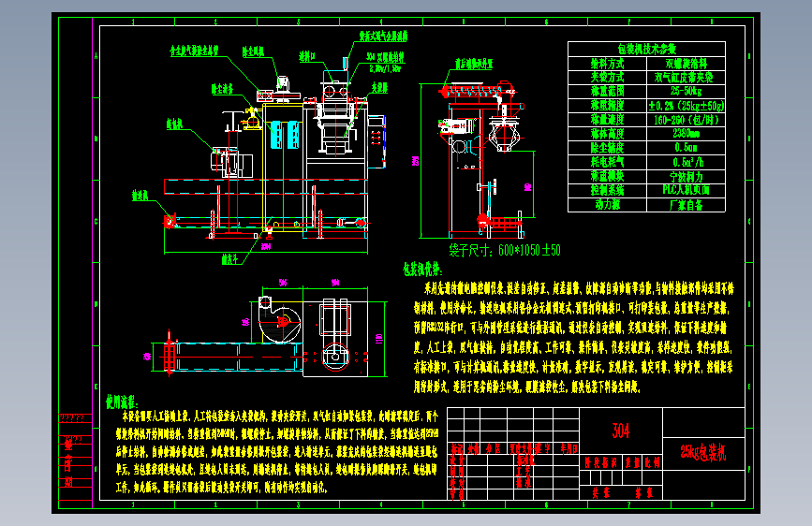812x526 pixels.
Task: Select the '称重速度' row label
Action: (608, 120)
